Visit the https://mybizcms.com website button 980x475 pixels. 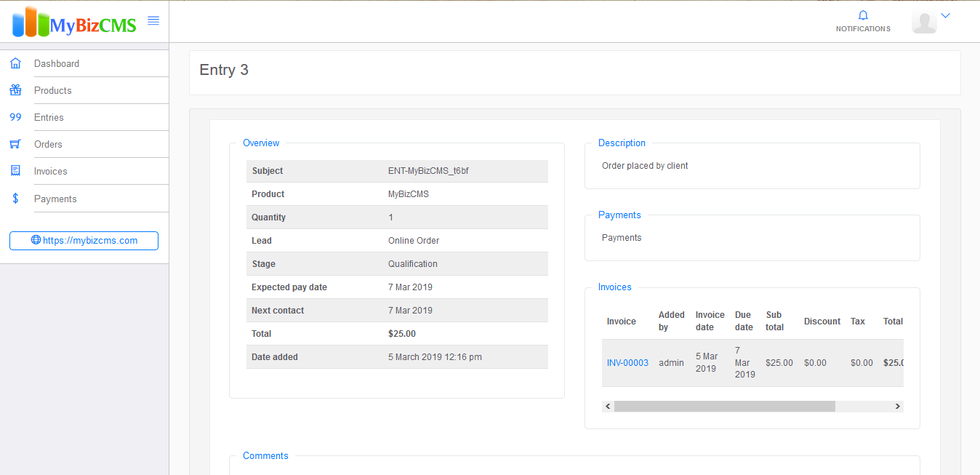84,241
